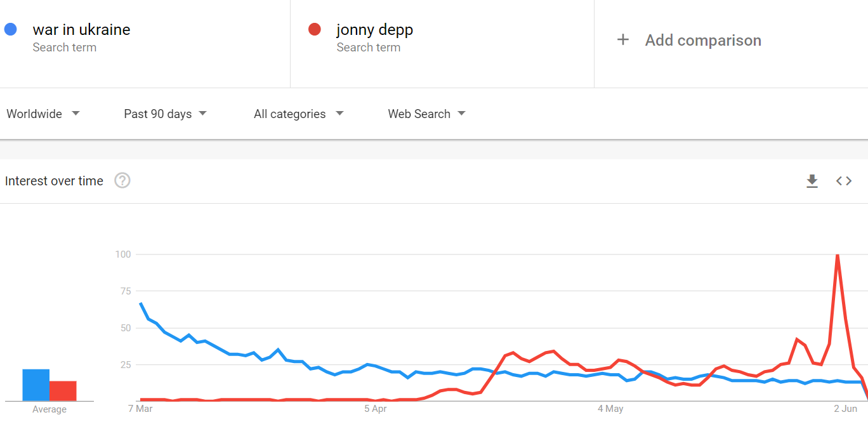Viewport: 868px width, 436px height.
Task: Edit the war in ukraine search term
Action: [x=81, y=30]
